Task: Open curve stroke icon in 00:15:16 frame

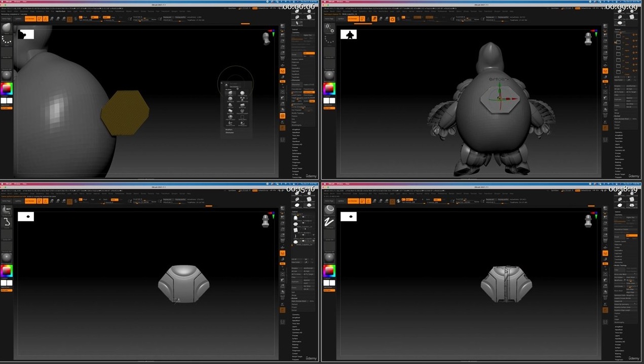Action: [6, 222]
